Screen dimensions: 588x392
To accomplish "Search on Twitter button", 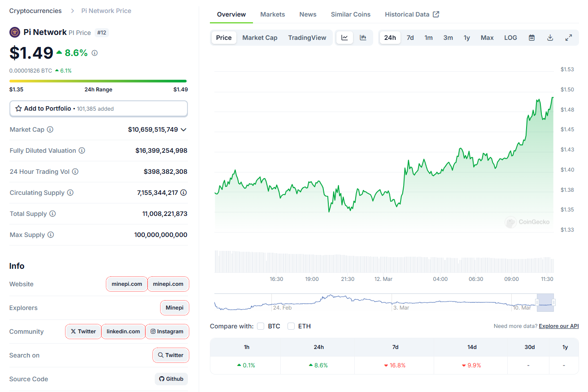I will tap(170, 355).
